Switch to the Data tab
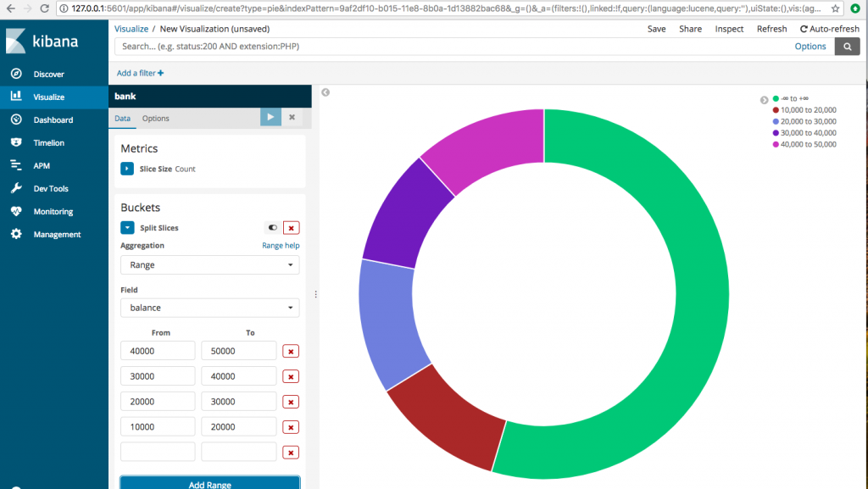868x489 pixels. (122, 119)
